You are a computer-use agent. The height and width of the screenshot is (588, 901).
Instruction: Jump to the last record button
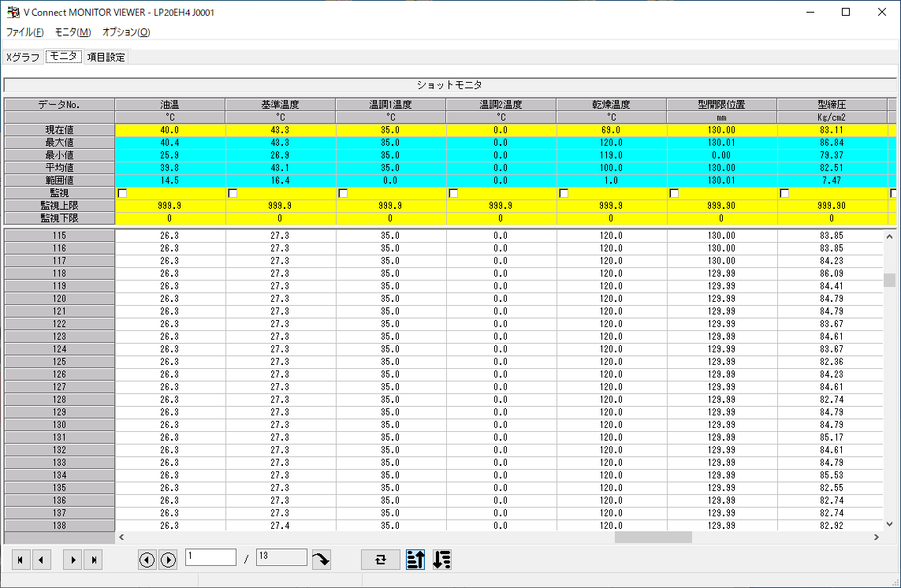(x=93, y=560)
